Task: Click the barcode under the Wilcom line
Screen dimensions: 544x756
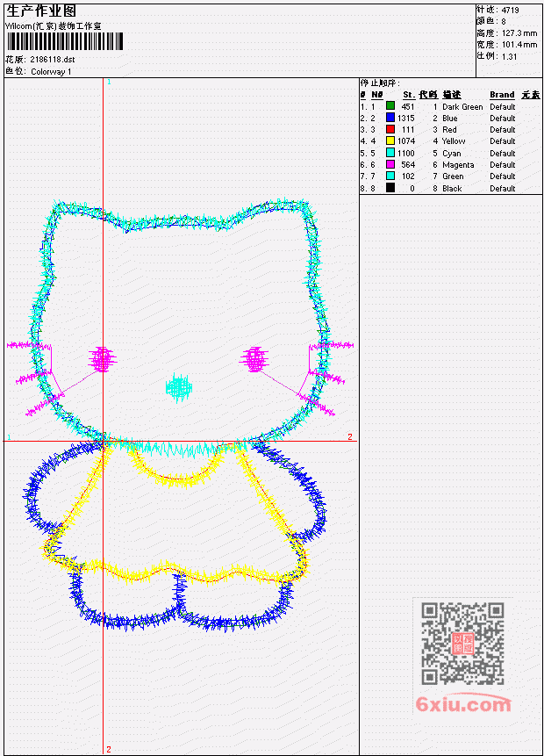Action: 65,41
